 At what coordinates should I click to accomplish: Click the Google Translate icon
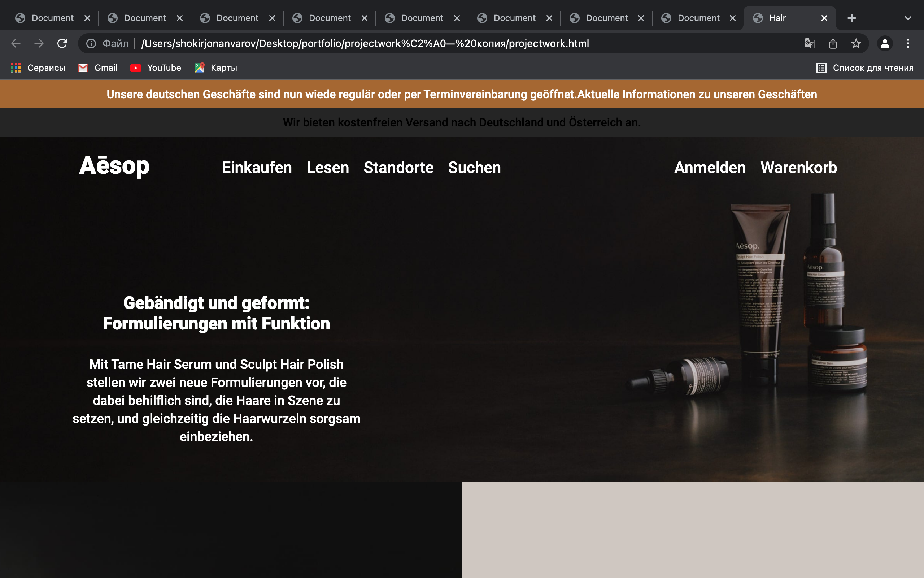810,44
